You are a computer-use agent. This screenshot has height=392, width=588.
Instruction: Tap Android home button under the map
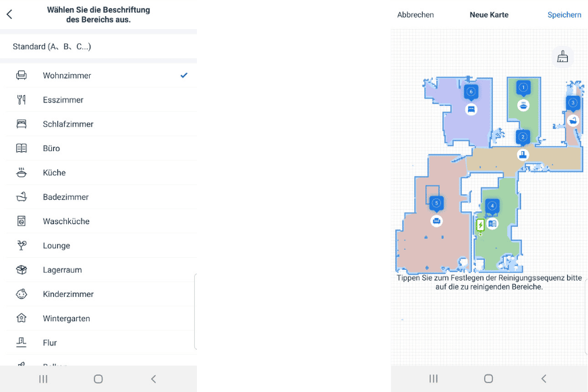pyautogui.click(x=489, y=379)
